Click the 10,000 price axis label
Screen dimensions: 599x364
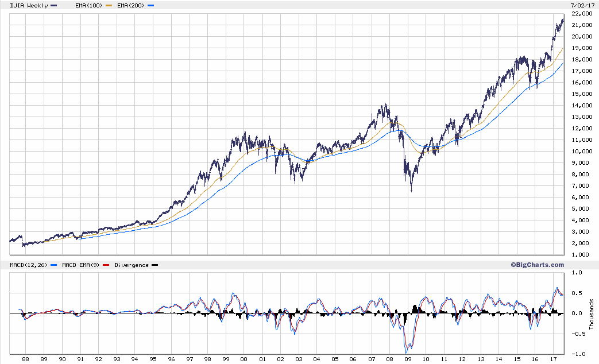(x=582, y=151)
